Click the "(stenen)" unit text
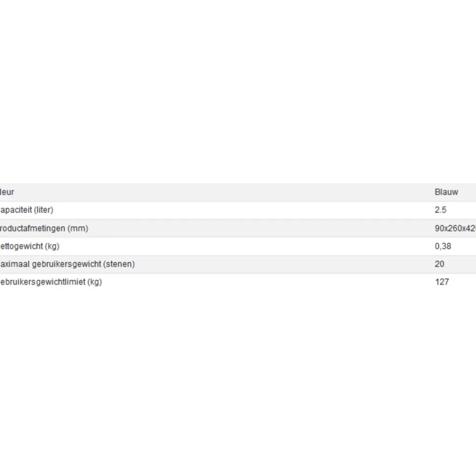The image size is (476, 476). [x=119, y=264]
